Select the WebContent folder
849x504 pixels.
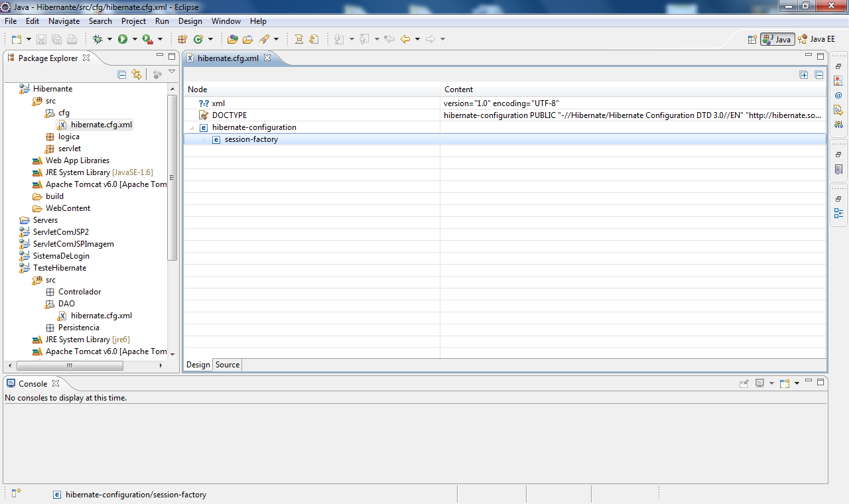pos(68,208)
